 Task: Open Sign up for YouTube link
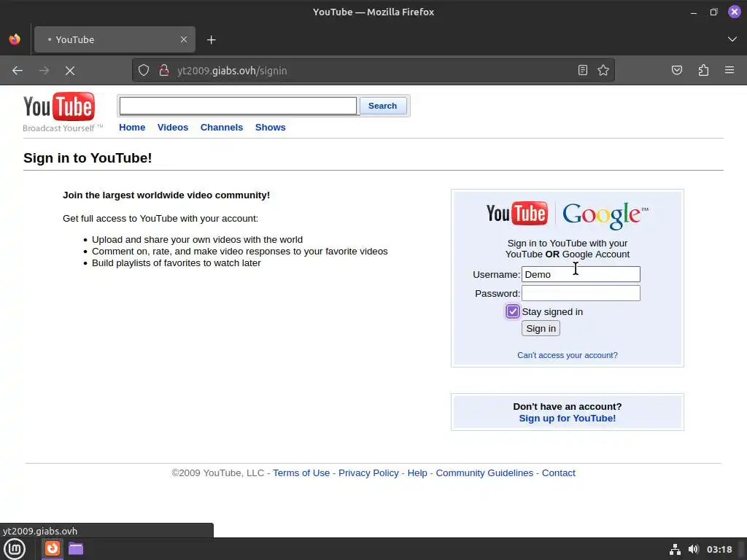pos(568,418)
